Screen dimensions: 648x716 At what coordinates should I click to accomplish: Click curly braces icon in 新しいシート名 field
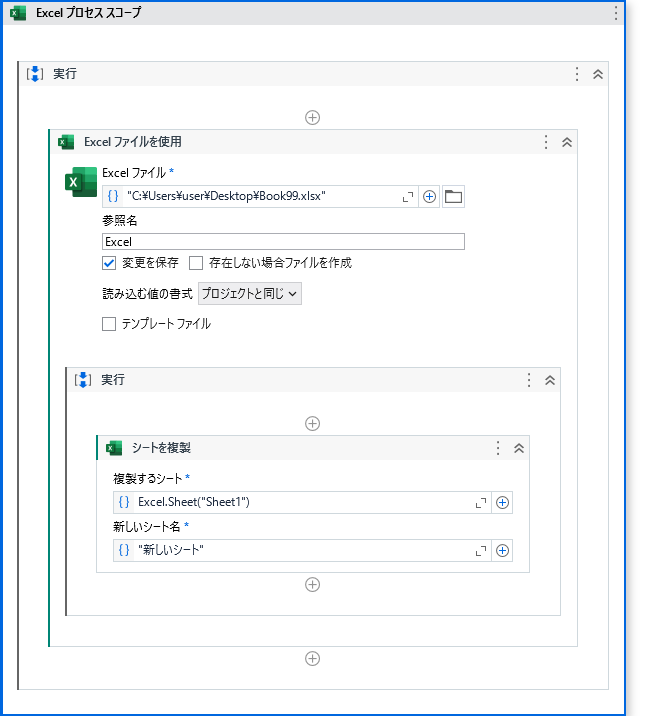point(124,550)
